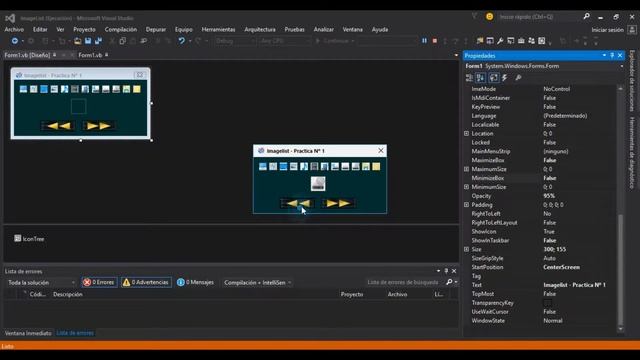Screen dimensions: 640x360
Task: Click the wrench icon in the main toolbar
Action: pos(500,41)
